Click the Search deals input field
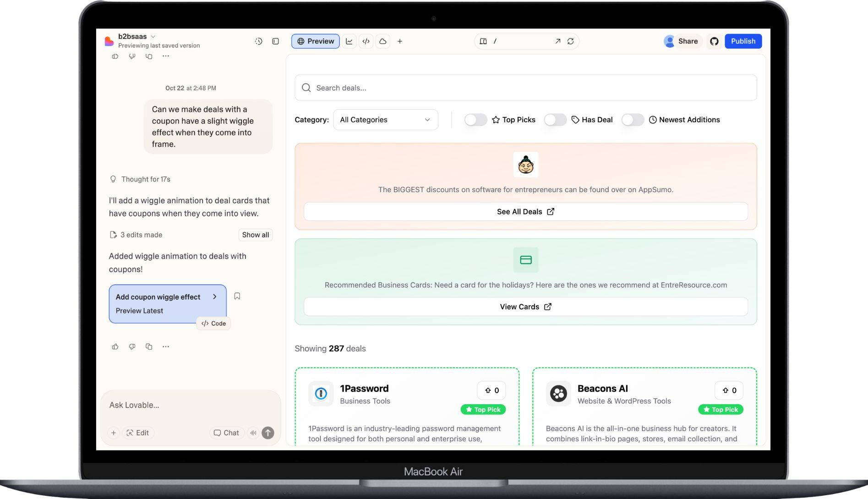Screen dimensions: 868x499 coord(525,88)
